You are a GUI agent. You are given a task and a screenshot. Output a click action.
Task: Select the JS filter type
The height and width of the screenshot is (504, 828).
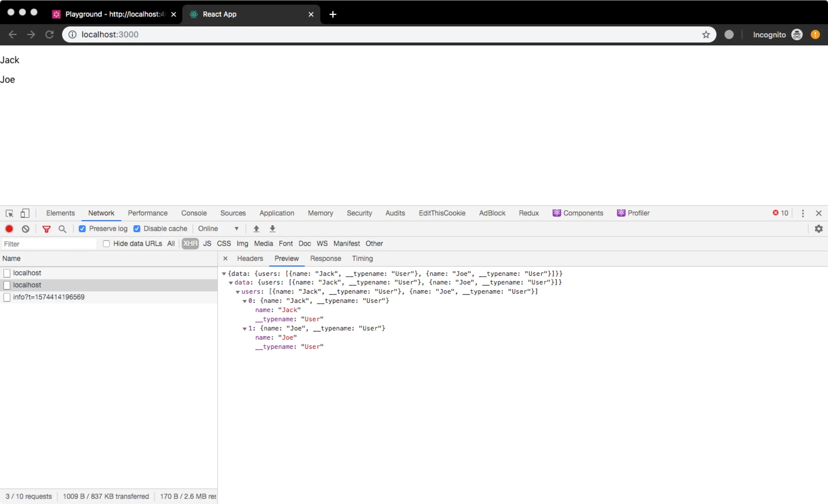click(207, 244)
